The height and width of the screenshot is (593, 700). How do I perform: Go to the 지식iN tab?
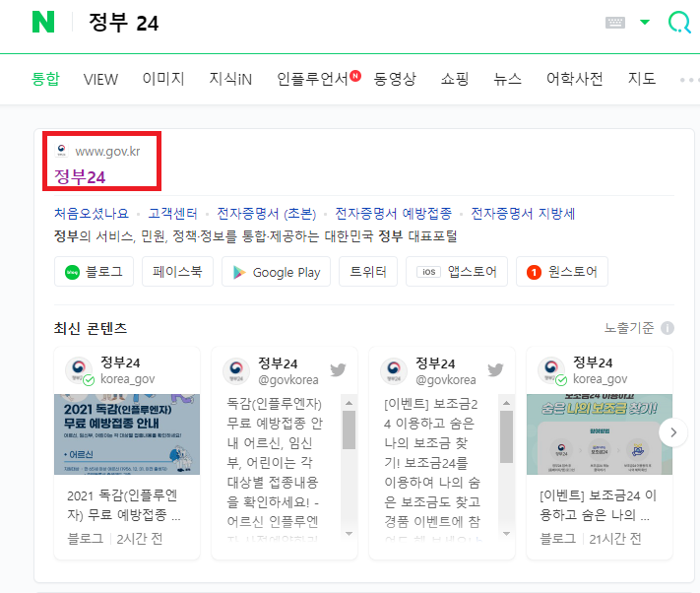click(x=230, y=79)
